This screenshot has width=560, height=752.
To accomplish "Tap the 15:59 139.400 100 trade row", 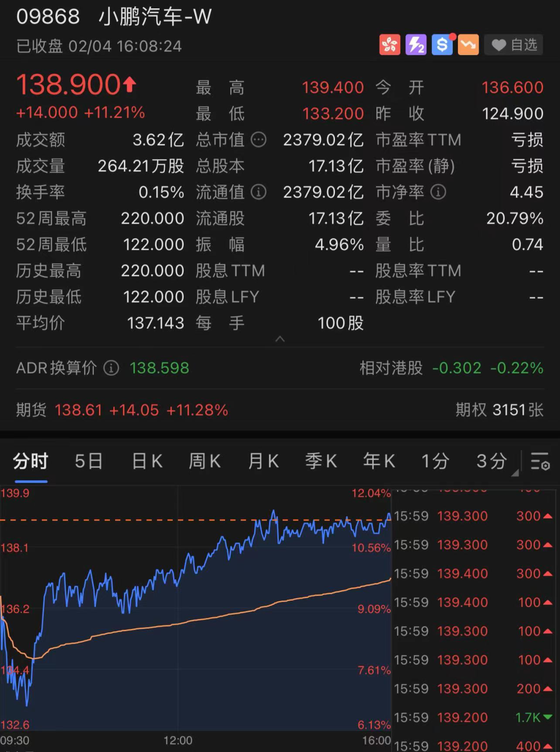I will pyautogui.click(x=473, y=603).
